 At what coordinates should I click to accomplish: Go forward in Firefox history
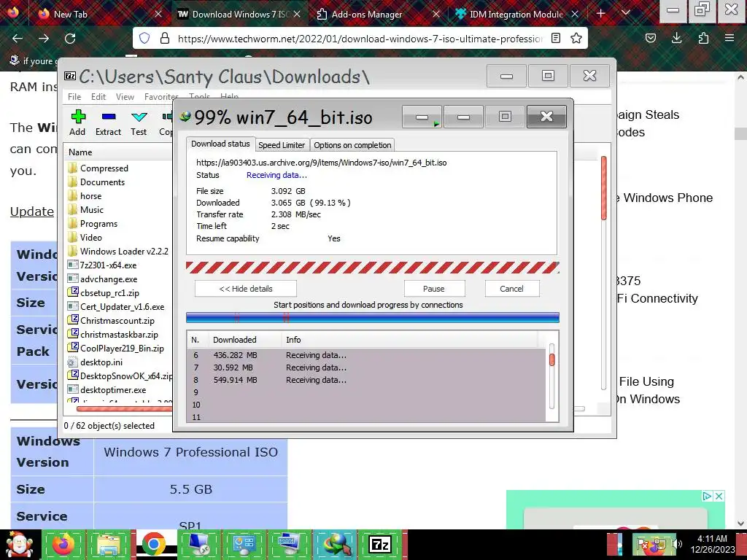[x=44, y=38]
